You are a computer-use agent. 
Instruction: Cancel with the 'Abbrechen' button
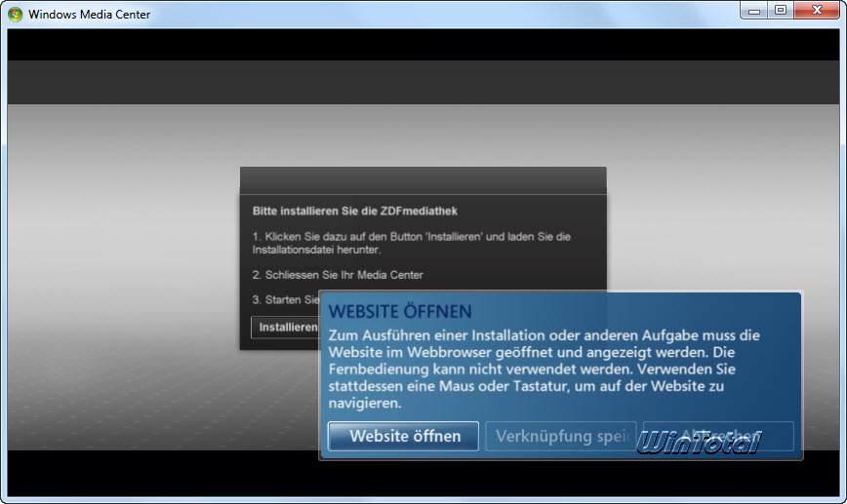point(718,436)
